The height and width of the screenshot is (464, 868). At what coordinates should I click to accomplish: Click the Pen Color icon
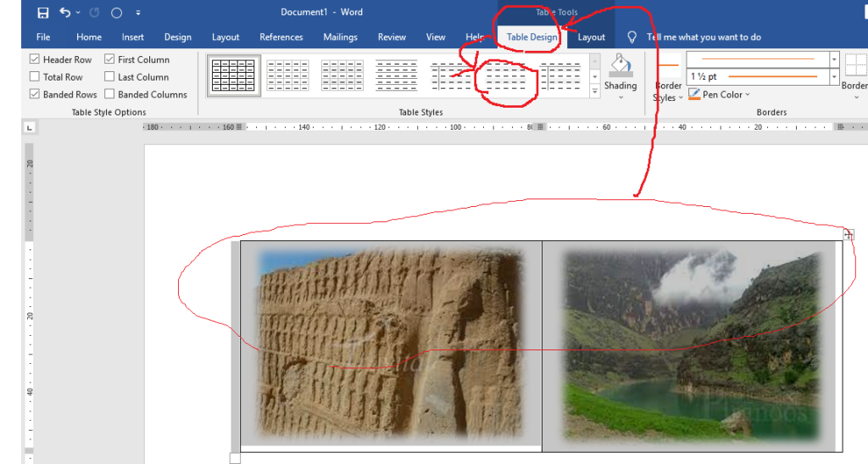click(x=694, y=94)
